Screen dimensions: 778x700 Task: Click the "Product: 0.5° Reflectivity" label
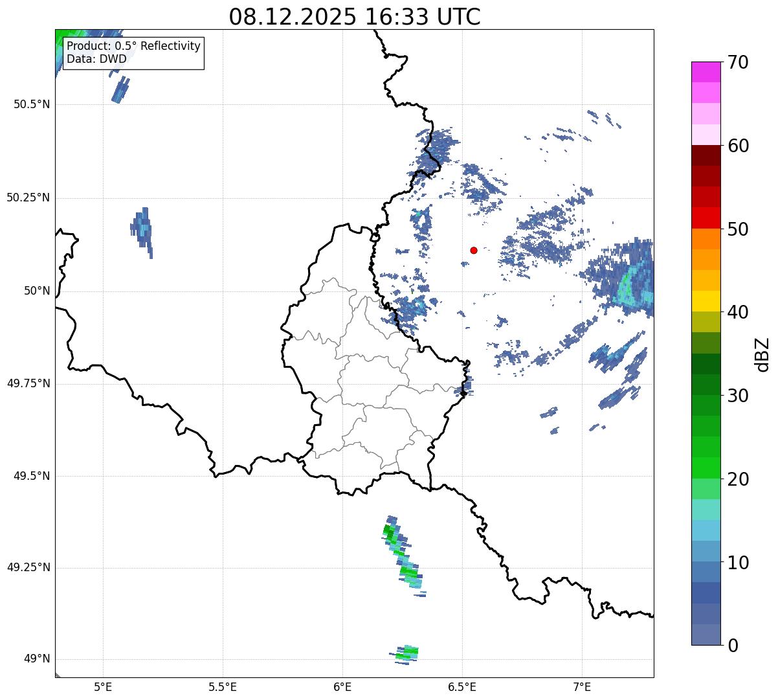coord(133,47)
